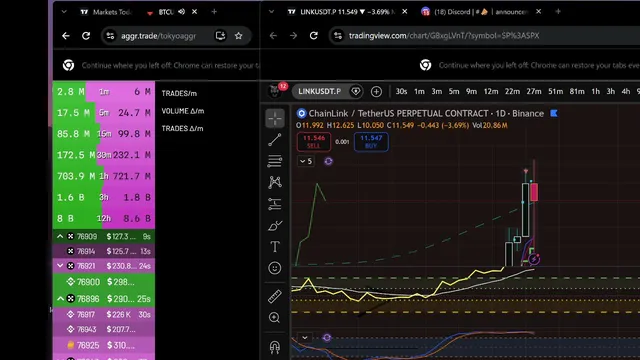
Task: Open the Markets Today browser tab
Action: (x=106, y=12)
